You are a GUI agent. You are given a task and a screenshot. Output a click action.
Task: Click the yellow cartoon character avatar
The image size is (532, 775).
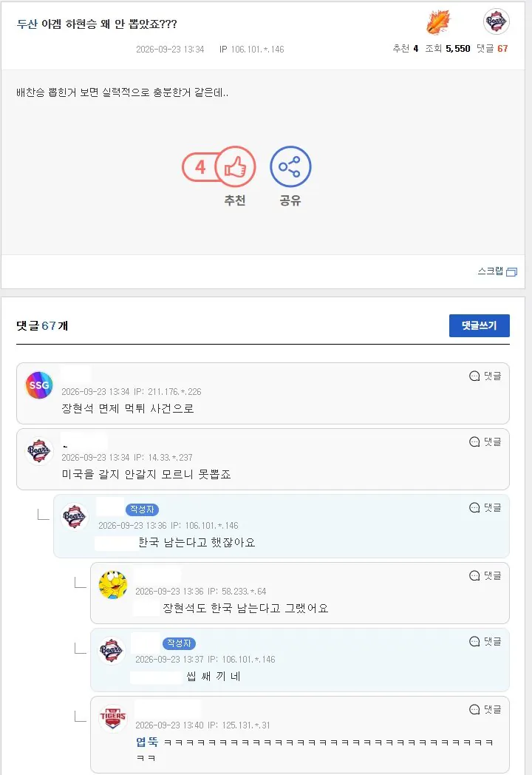[113, 584]
